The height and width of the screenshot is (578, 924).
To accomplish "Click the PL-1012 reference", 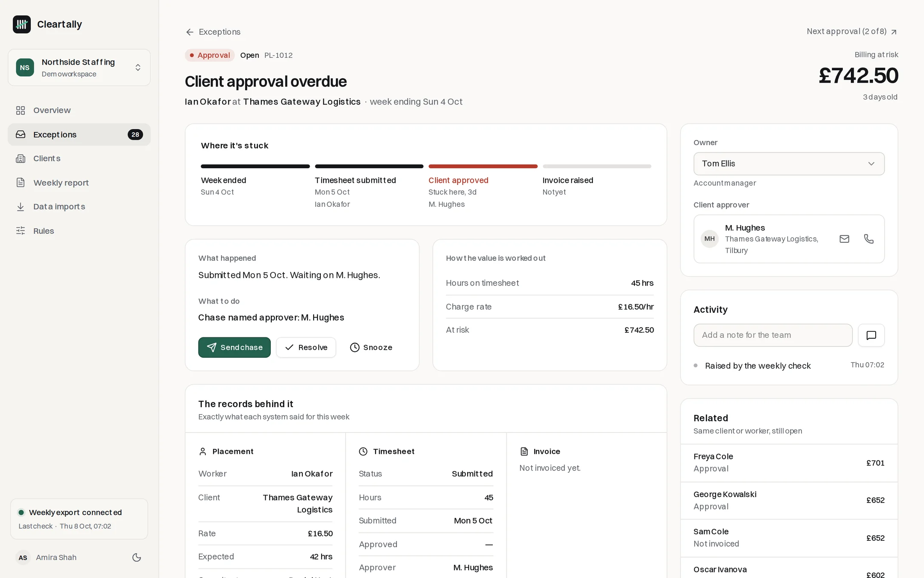I will click(x=278, y=55).
